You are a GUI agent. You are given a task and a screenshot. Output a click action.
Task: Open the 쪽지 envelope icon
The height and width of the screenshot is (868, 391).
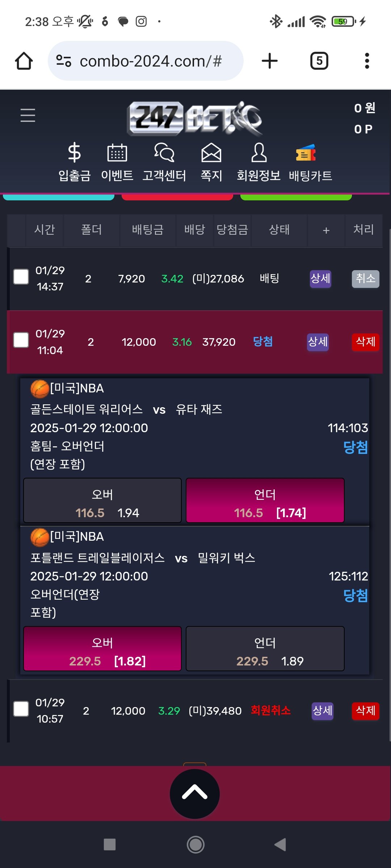point(211,153)
